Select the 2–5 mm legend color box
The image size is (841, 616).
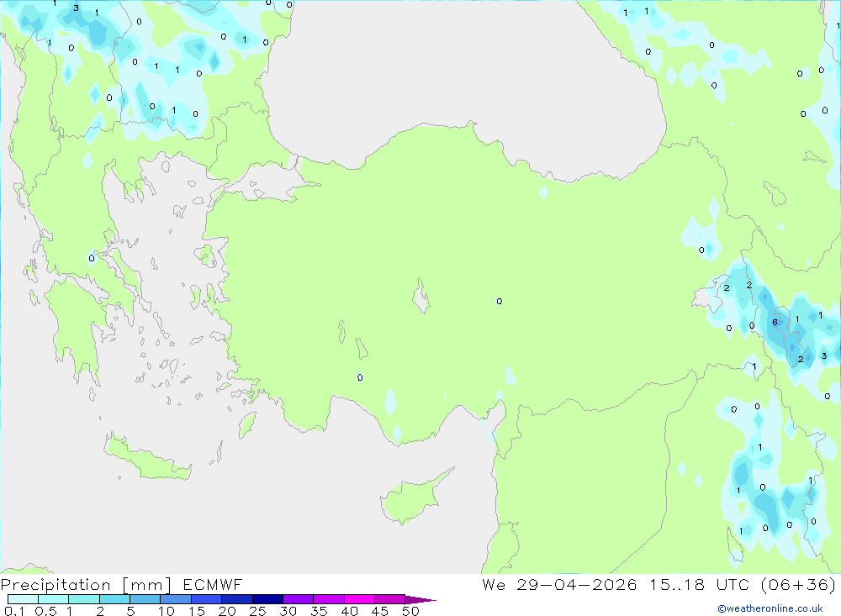tap(114, 599)
